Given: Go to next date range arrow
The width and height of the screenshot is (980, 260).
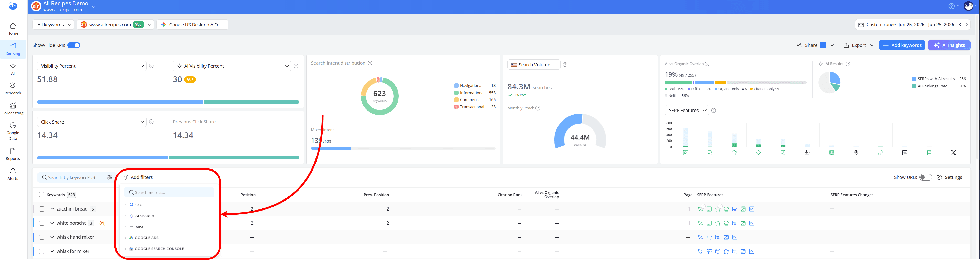Looking at the screenshot, I should [967, 24].
